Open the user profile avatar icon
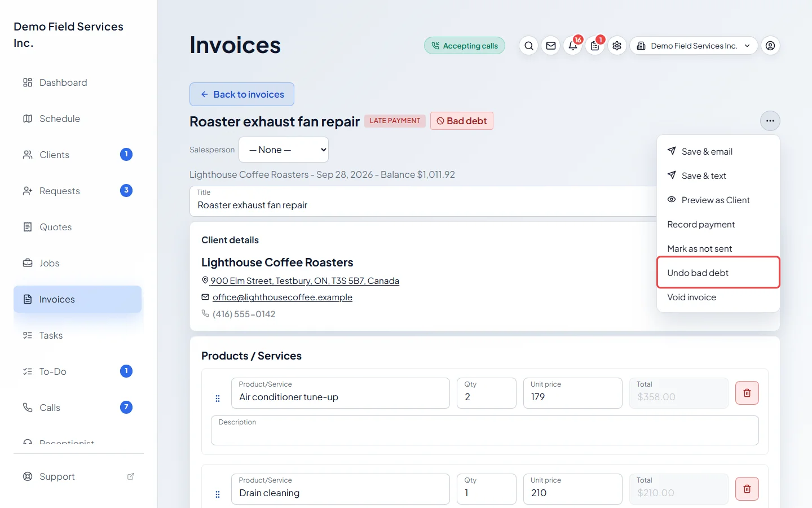The width and height of the screenshot is (812, 508). (770, 46)
